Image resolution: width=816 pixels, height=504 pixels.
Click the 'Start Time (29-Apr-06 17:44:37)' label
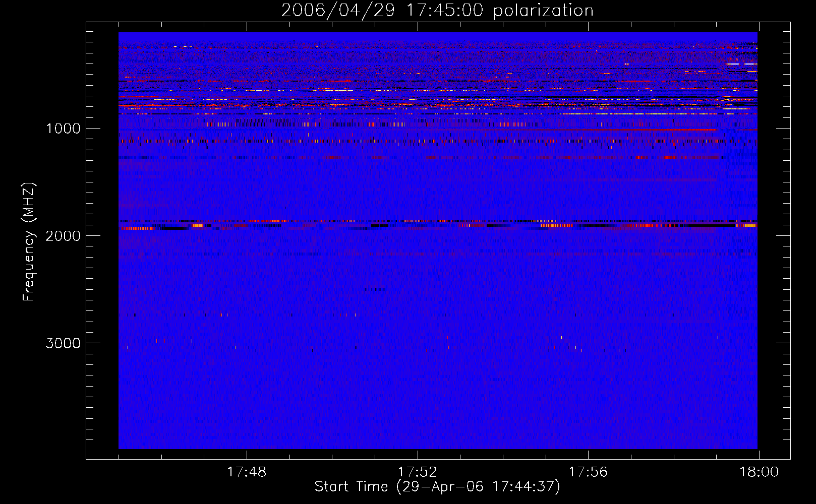pyautogui.click(x=437, y=487)
